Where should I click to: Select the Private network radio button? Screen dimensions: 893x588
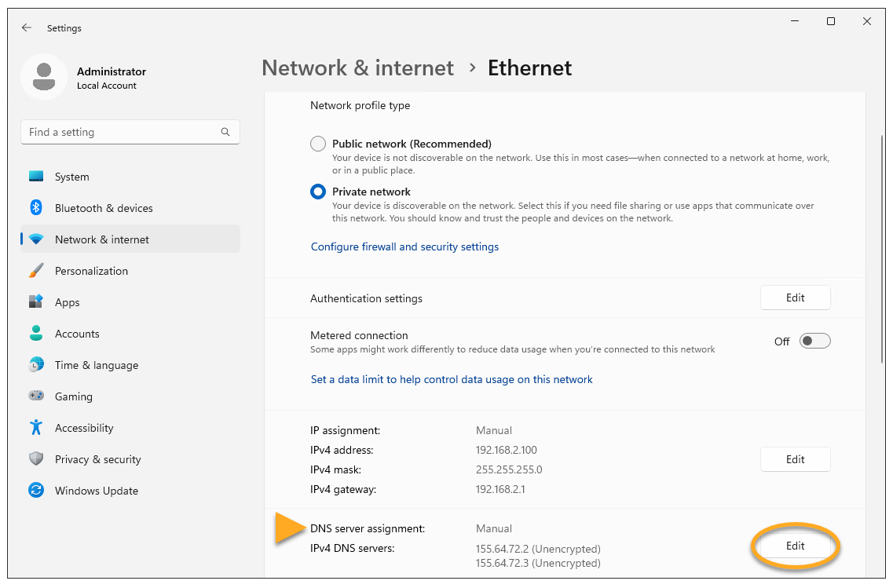point(318,192)
